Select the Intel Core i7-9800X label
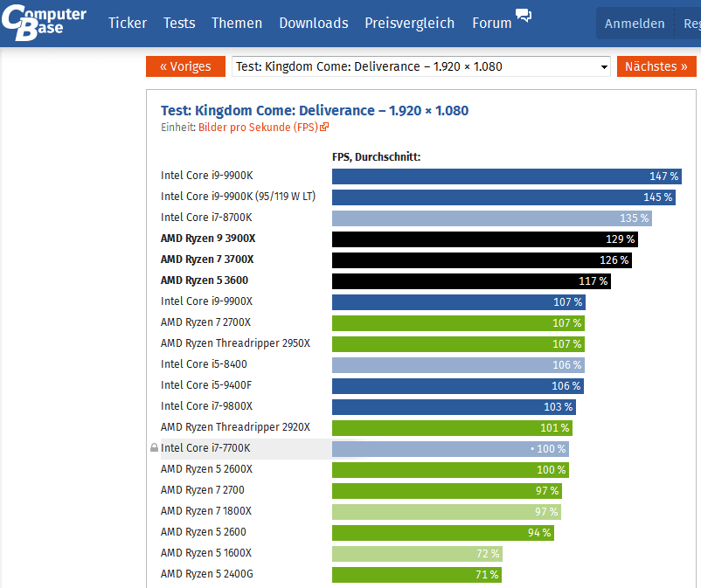This screenshot has height=588, width=701. point(206,406)
